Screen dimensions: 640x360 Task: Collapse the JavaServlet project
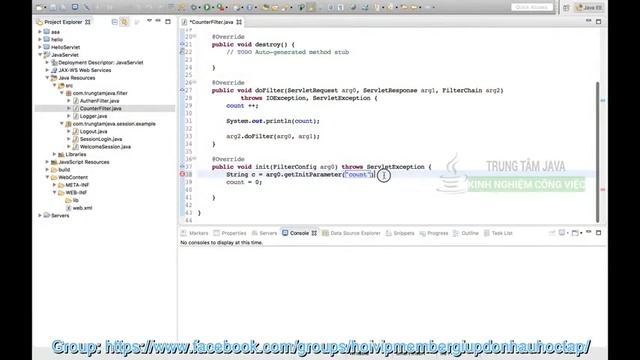(x=40, y=55)
